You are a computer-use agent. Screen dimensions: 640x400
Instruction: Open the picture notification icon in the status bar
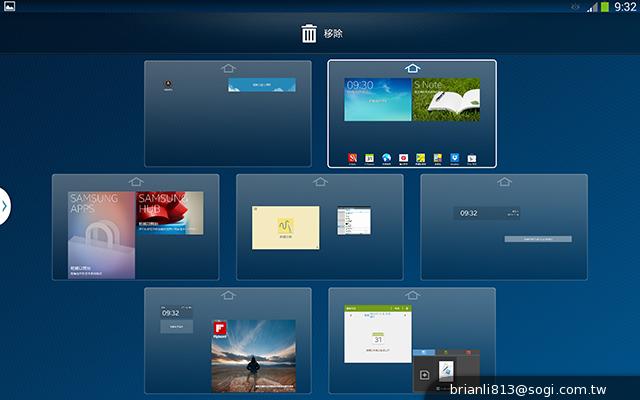pos(9,7)
